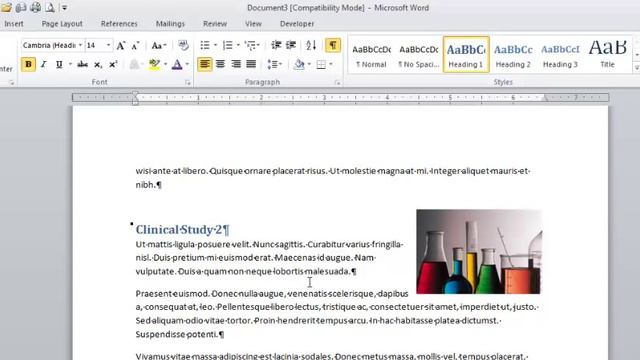Click the Quick Print icon in Quick Access

(35, 7)
